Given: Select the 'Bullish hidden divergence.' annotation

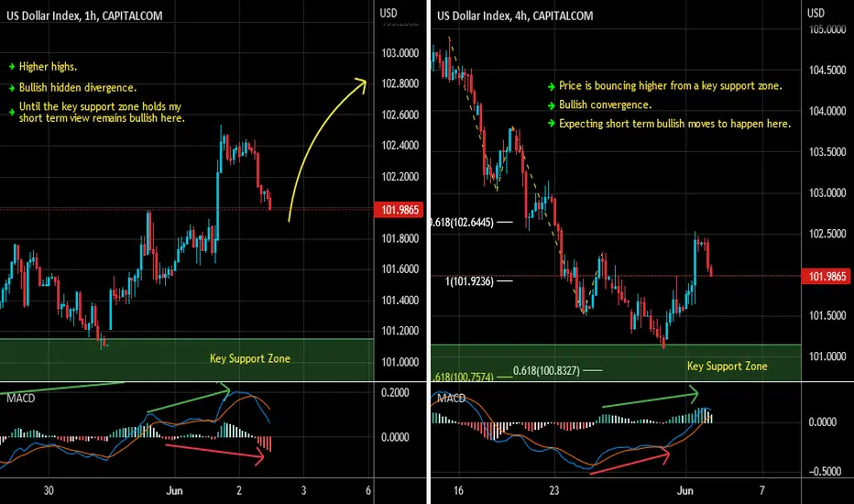Looking at the screenshot, I should pos(77,87).
